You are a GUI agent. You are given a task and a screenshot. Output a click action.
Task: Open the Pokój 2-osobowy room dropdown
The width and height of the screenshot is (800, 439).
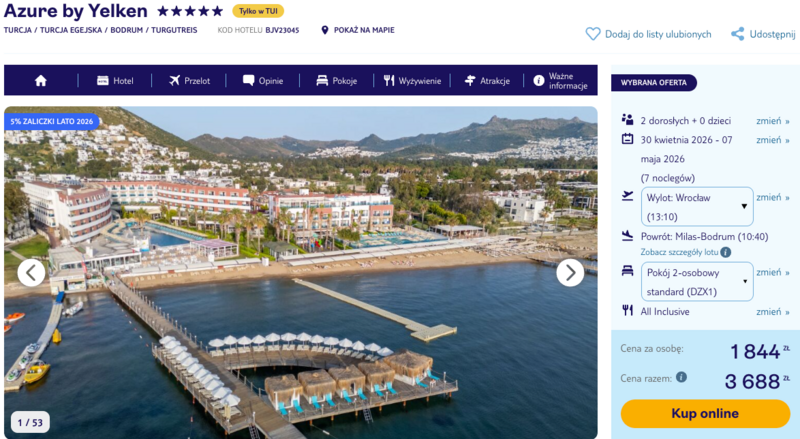click(x=697, y=281)
